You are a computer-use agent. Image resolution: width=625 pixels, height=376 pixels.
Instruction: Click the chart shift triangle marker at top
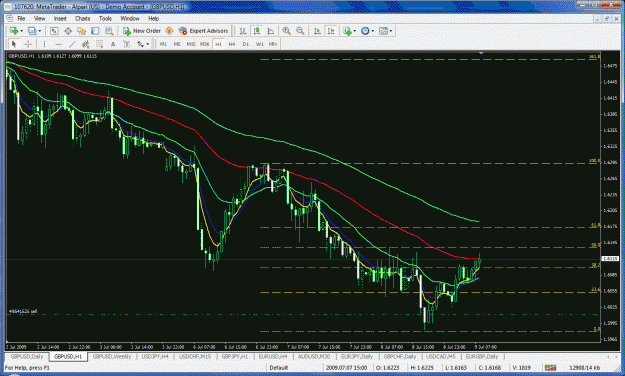[481, 53]
